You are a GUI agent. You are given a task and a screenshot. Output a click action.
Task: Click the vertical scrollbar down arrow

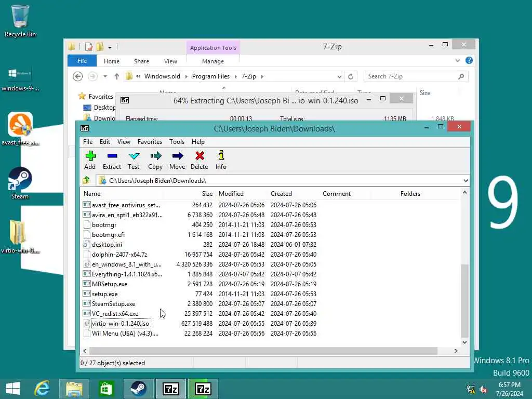pos(464,342)
